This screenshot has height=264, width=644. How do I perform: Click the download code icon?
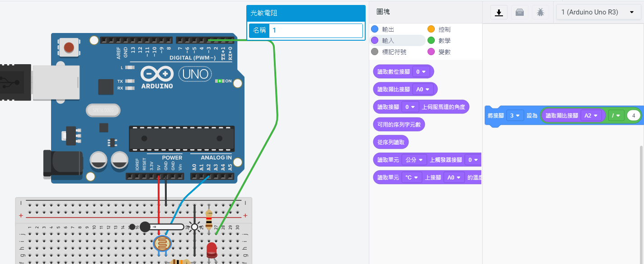499,13
